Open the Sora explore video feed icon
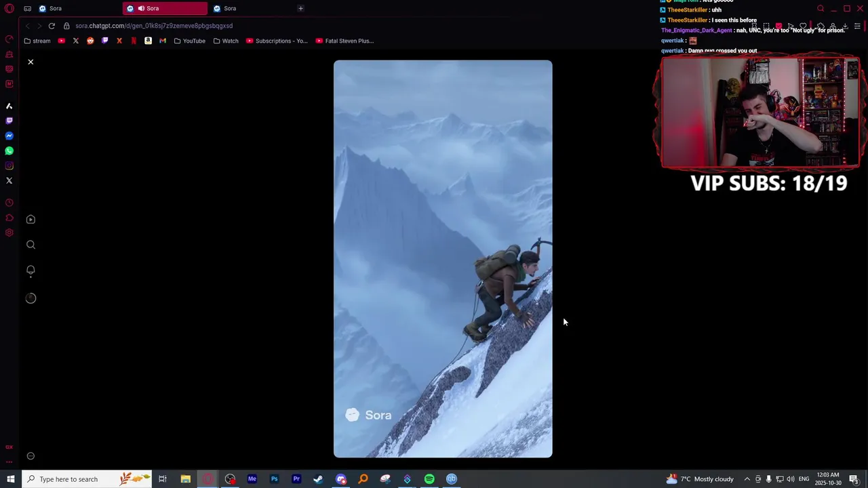This screenshot has height=488, width=868. (31, 220)
